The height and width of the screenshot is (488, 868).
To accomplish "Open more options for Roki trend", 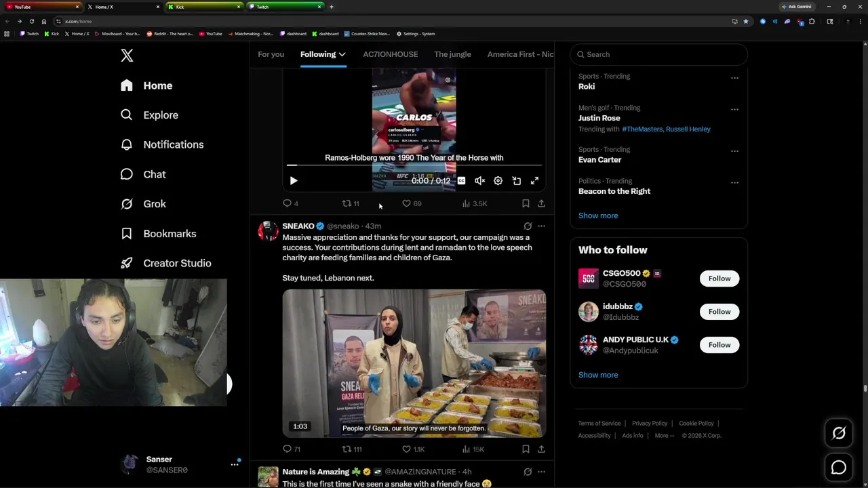I will (734, 77).
